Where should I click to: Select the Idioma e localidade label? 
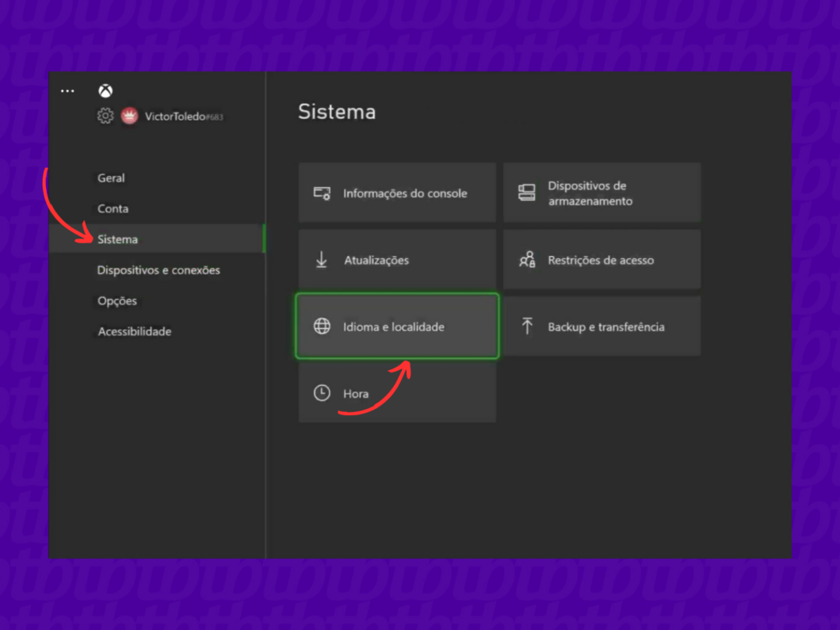click(393, 326)
